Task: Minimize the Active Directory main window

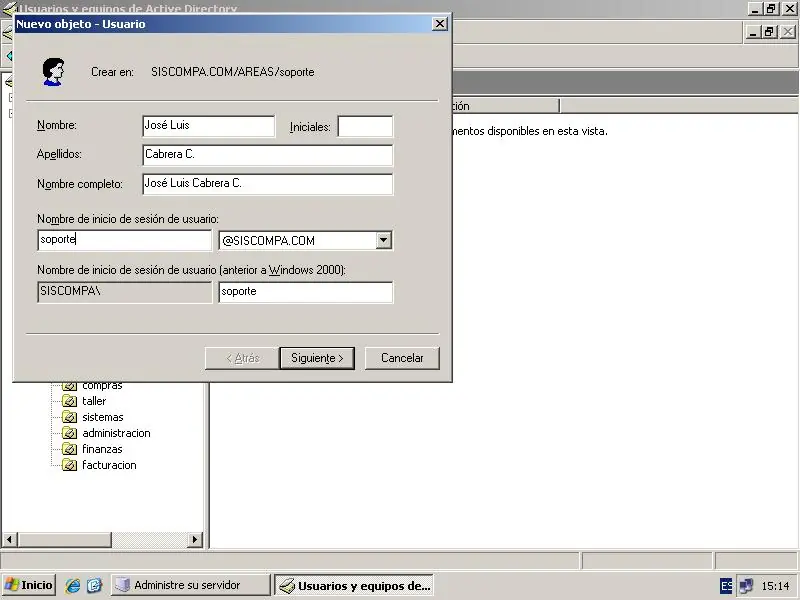Action: (755, 9)
